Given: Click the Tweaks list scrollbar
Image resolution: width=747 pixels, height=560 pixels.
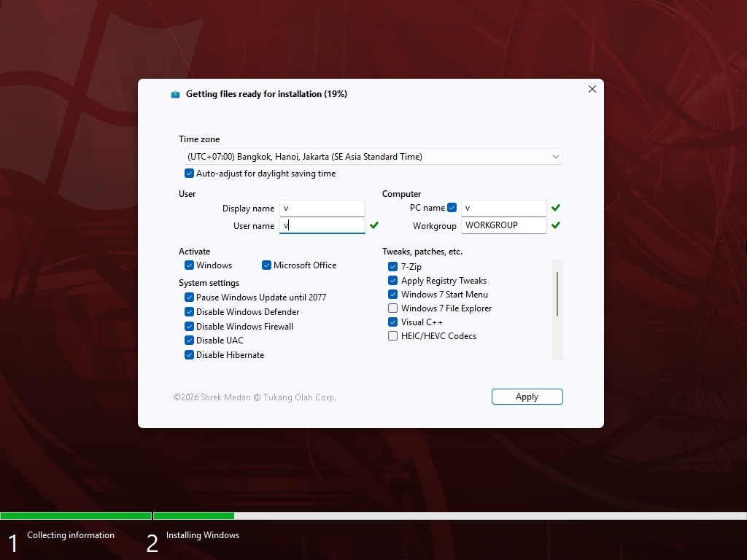Looking at the screenshot, I should [557, 294].
